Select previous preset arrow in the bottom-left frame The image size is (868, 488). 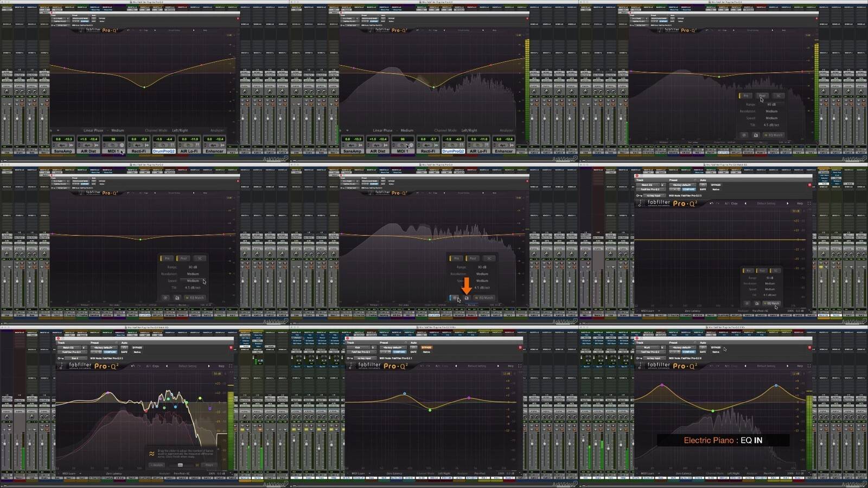pyautogui.click(x=166, y=366)
